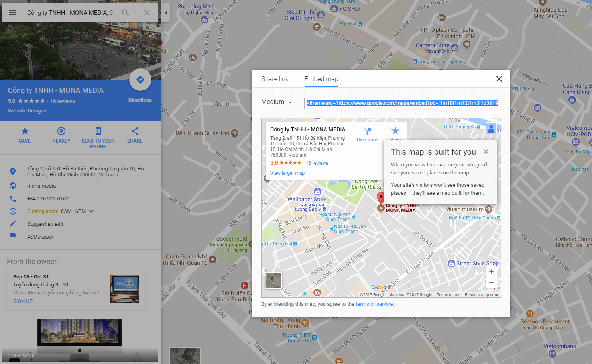
Task: Zoom out on the preview map
Action: pyautogui.click(x=491, y=282)
